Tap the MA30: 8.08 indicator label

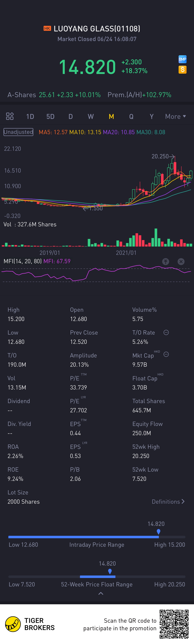coord(151,132)
